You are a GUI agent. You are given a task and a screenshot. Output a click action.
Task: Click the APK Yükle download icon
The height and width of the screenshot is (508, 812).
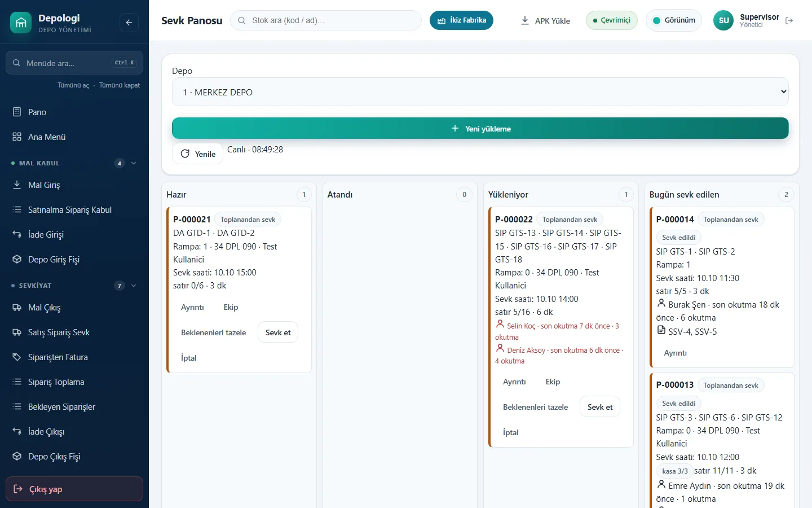click(525, 20)
